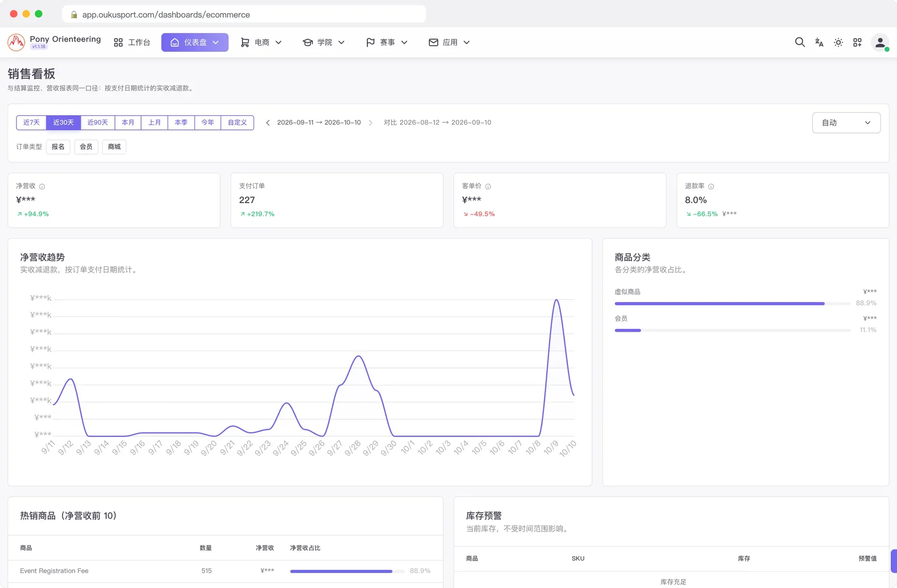This screenshot has height=588, width=897.
Task: Toggle 会员 order type filter
Action: coord(86,147)
